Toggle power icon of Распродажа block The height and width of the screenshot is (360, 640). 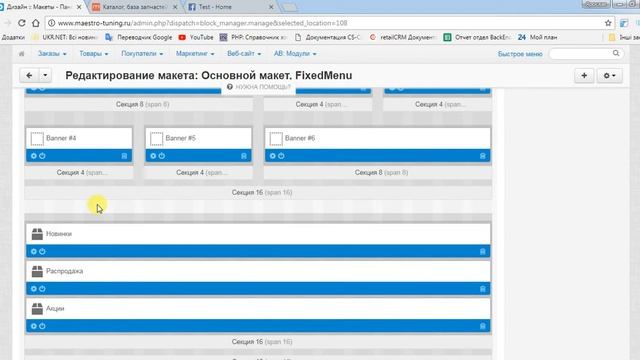(42, 289)
